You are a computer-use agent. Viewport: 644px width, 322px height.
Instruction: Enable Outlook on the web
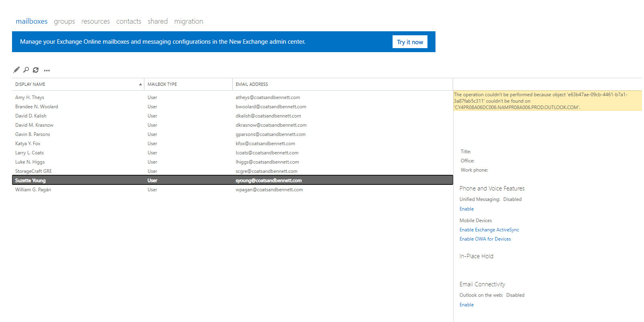[466, 305]
